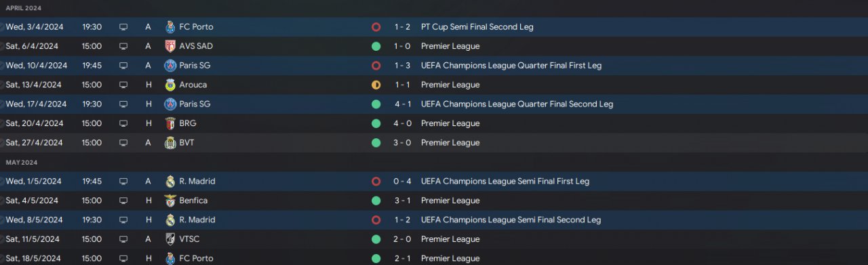Click the BVT club badge

coord(170,142)
